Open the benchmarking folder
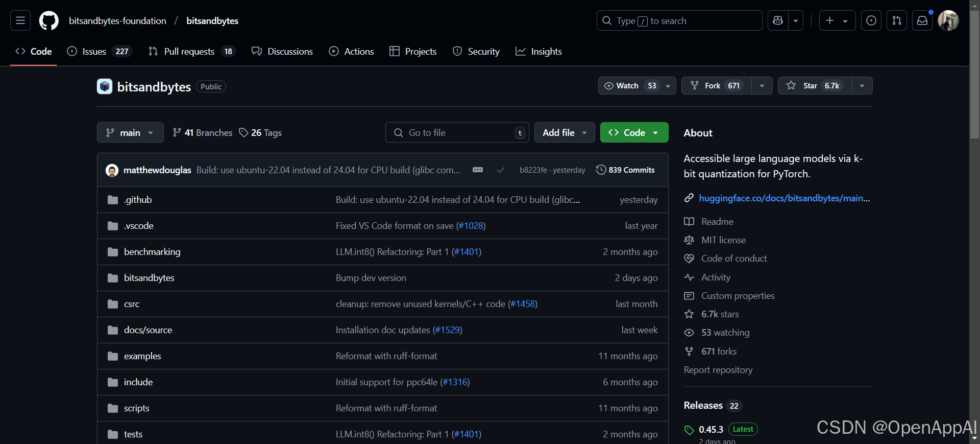The image size is (980, 444). 152,252
